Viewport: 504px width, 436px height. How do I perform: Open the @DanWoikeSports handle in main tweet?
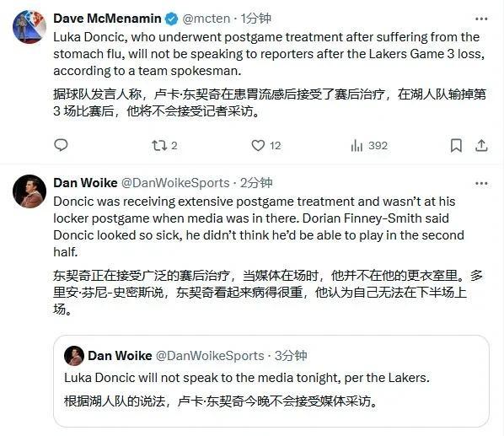click(175, 183)
